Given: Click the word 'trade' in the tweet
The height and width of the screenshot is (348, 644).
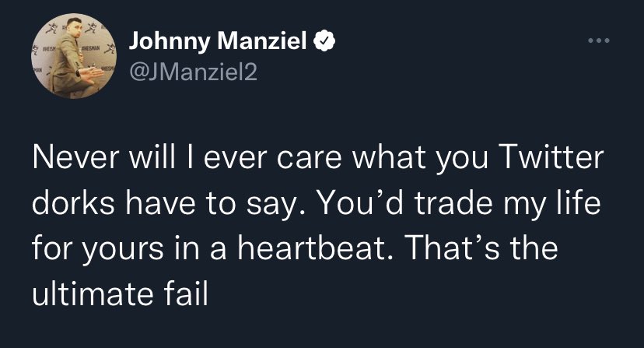Looking at the screenshot, I should coord(453,203).
